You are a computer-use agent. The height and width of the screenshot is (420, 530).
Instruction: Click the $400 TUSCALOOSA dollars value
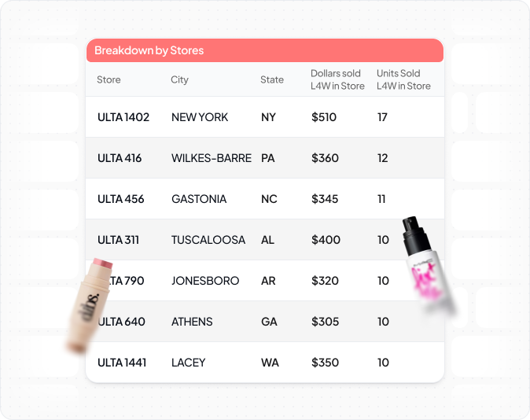click(x=326, y=240)
